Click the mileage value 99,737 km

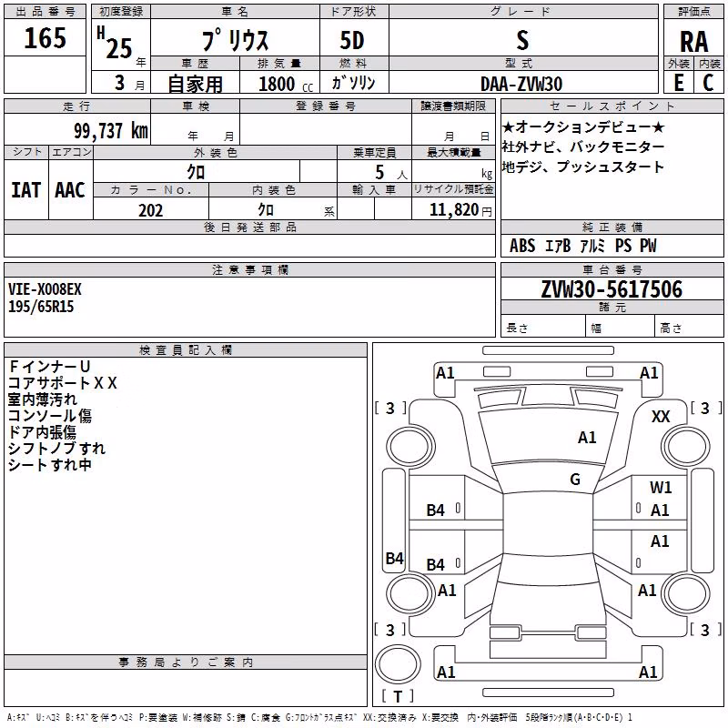[x=111, y=131]
